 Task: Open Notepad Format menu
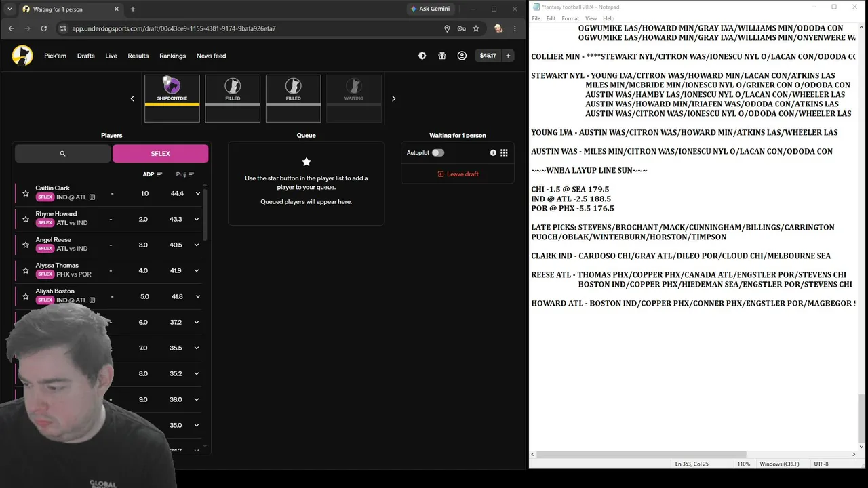[x=570, y=18]
